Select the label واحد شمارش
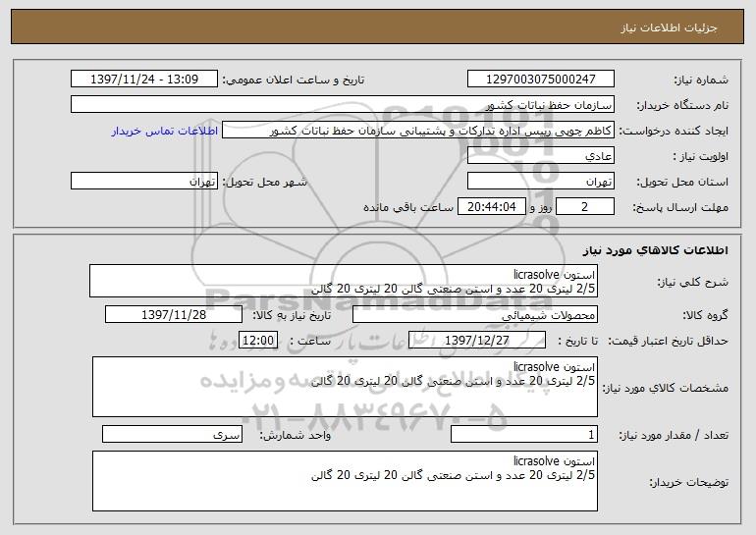Viewport: 756px width, 535px height. click(296, 435)
